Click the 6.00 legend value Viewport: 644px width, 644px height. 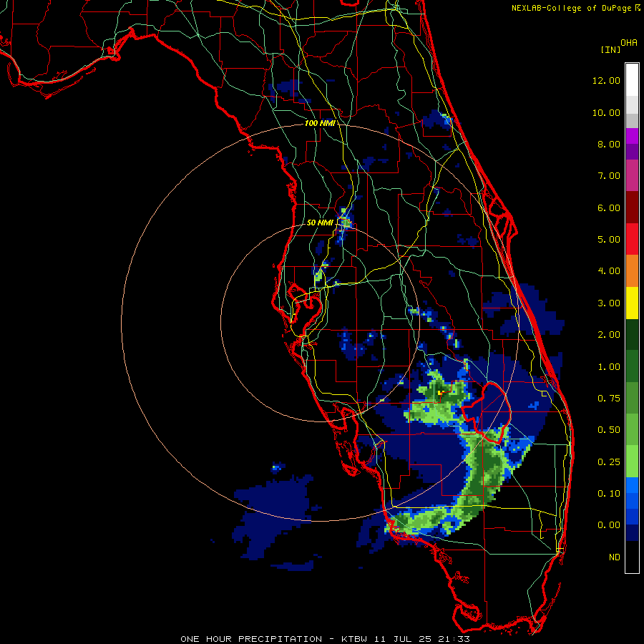coord(609,208)
